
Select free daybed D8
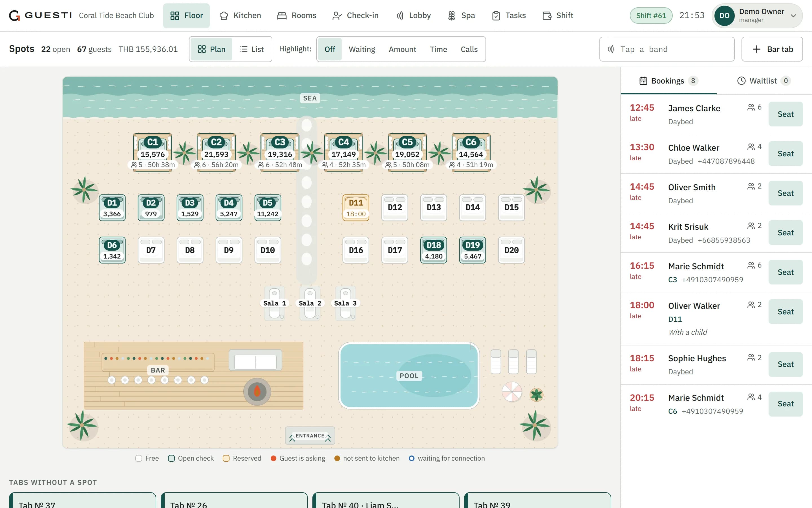190,250
